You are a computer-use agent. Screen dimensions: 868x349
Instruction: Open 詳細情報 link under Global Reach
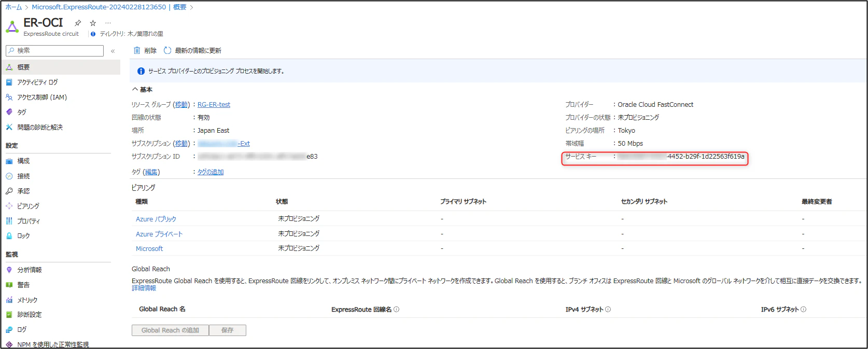144,288
